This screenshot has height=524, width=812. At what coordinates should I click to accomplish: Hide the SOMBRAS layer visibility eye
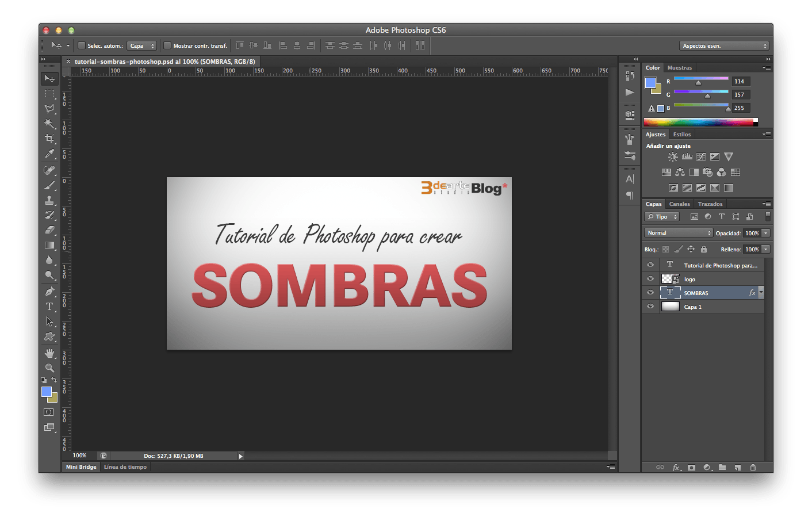pyautogui.click(x=650, y=292)
